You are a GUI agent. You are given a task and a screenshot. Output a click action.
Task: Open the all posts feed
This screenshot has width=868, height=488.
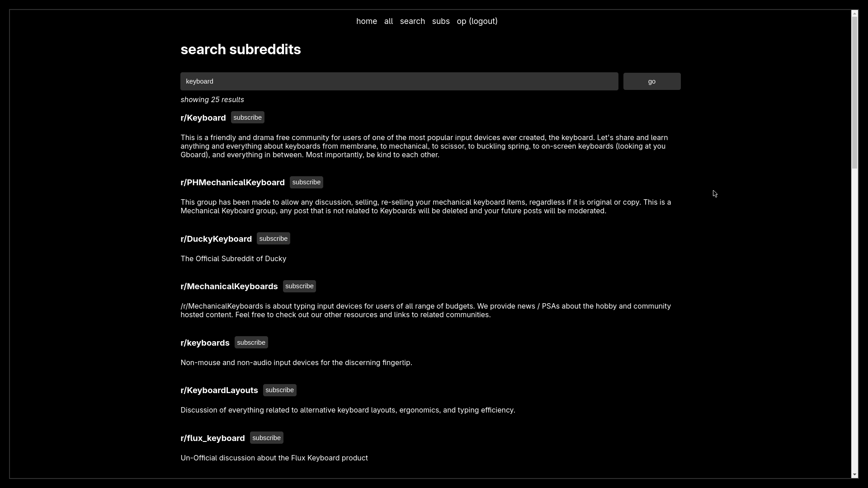(x=388, y=21)
